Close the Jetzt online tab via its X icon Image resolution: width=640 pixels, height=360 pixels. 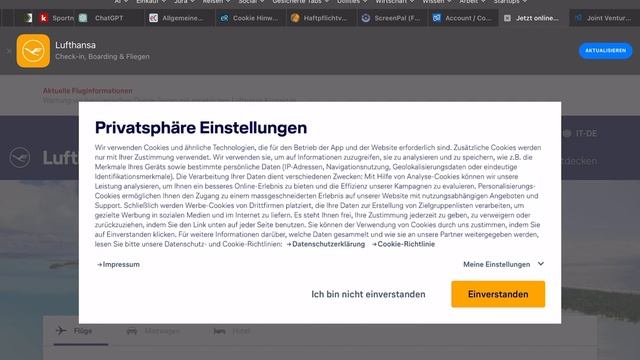pos(507,18)
